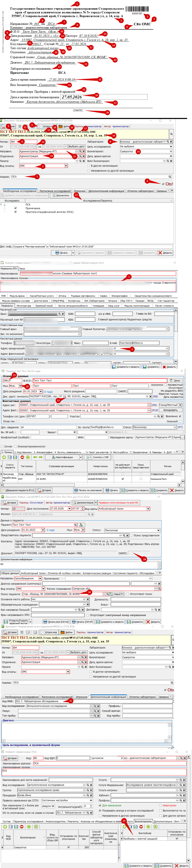Click Идентификация in the Пациент window toolbar
This screenshot has height=868, width=192.
click(62, 457)
